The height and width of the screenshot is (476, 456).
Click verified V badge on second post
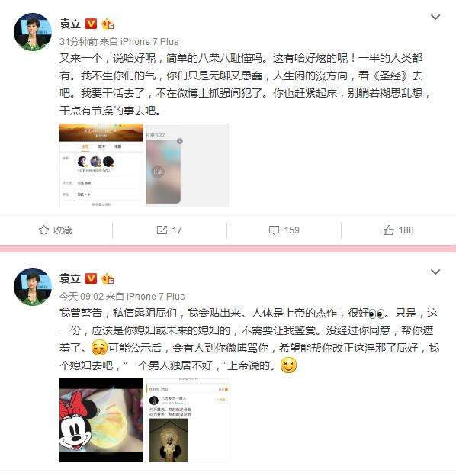coord(91,278)
